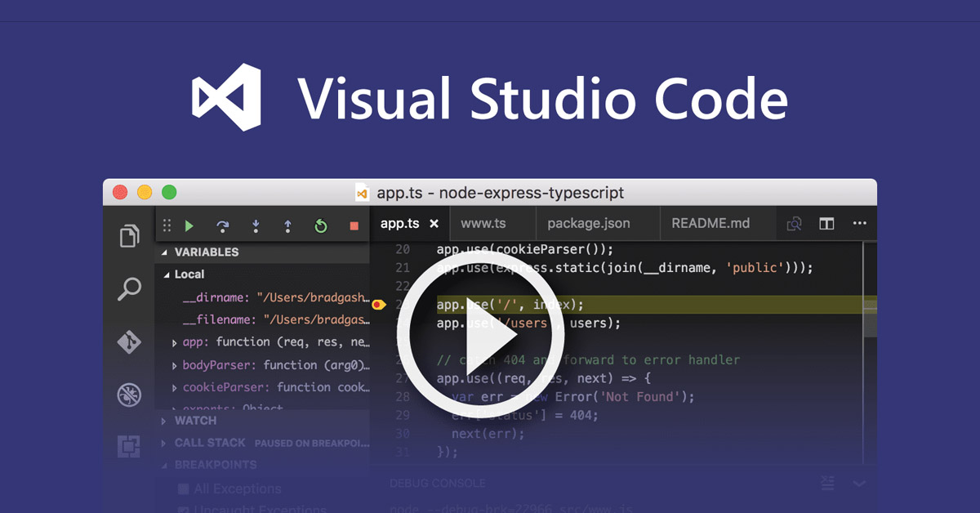Click the Visual Studio Code logo
The width and height of the screenshot is (980, 513).
coord(226,97)
